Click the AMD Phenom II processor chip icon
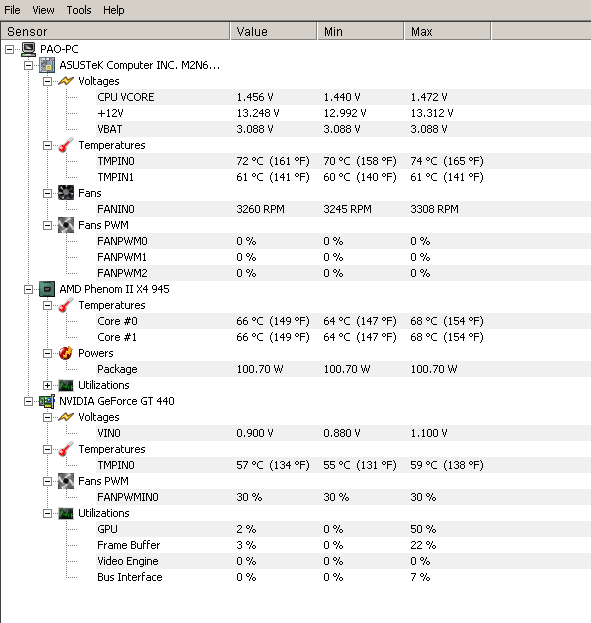The height and width of the screenshot is (623, 591). [x=47, y=289]
